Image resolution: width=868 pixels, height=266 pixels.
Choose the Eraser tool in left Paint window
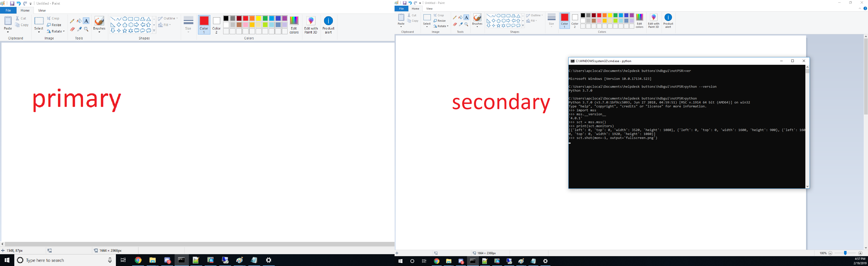tap(72, 30)
